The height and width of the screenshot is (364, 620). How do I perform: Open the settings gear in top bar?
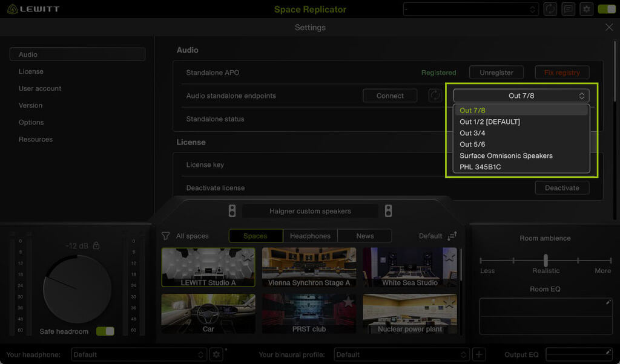tap(586, 9)
